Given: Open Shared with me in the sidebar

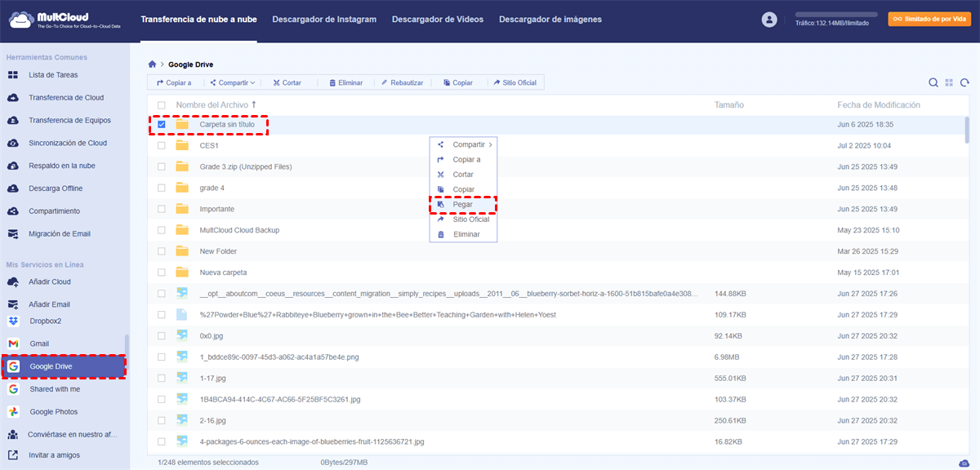Looking at the screenshot, I should 55,389.
